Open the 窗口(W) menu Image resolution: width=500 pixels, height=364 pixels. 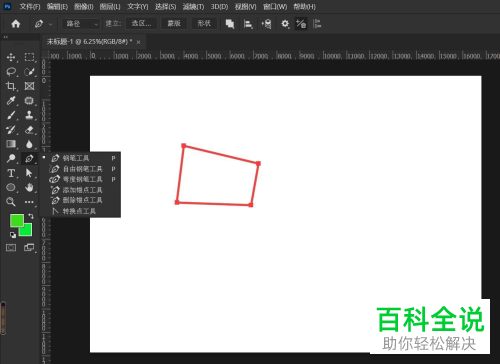point(275,7)
